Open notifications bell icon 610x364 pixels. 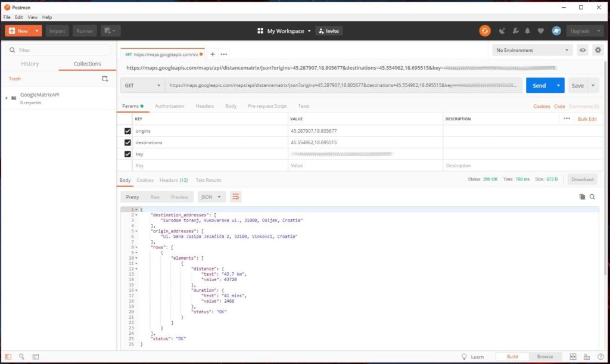tap(528, 31)
